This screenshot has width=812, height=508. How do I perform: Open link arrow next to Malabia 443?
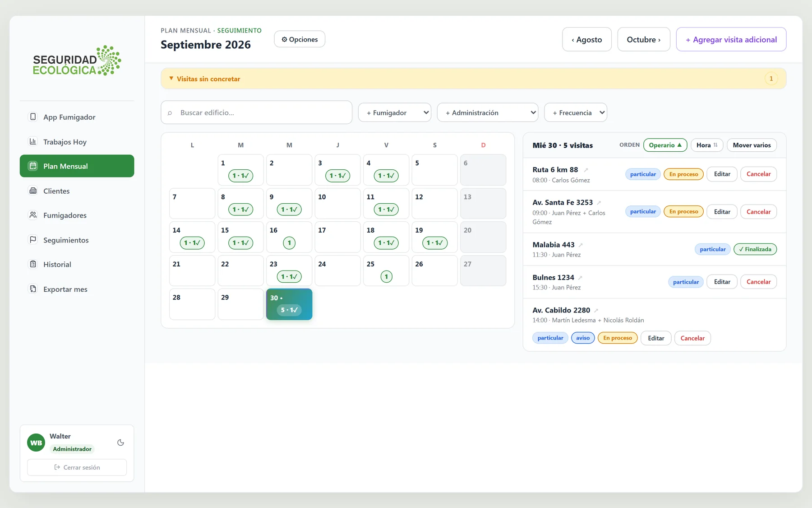(581, 245)
